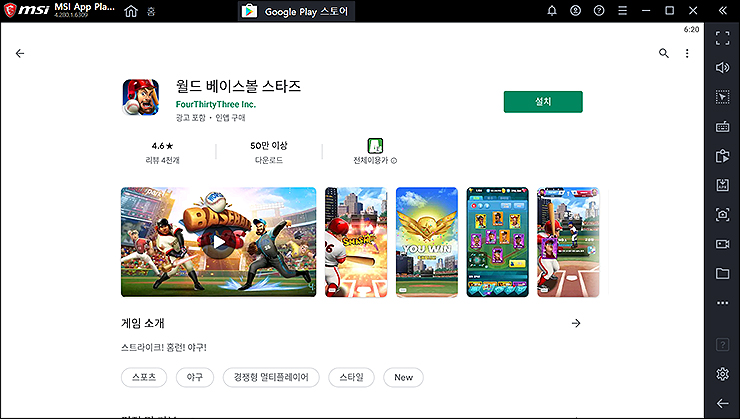Viewport: 740px width, 419px height.
Task: Click the dimmed help icon in sidebar
Action: pyautogui.click(x=722, y=345)
